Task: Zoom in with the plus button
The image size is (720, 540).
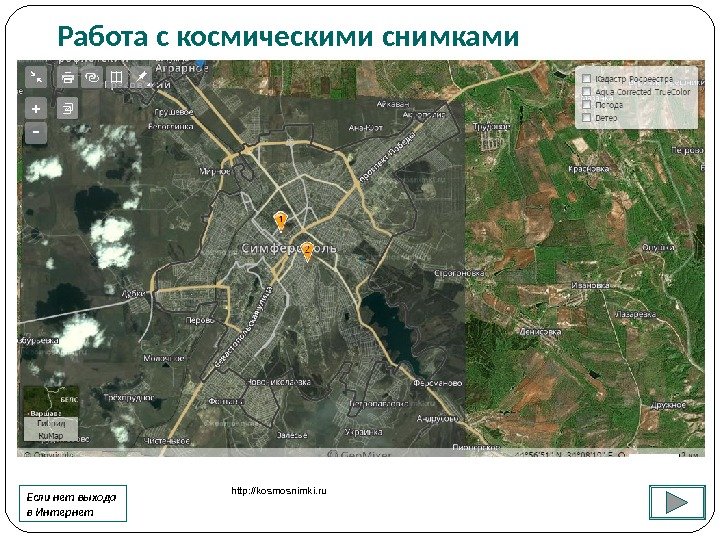Action: (x=36, y=109)
